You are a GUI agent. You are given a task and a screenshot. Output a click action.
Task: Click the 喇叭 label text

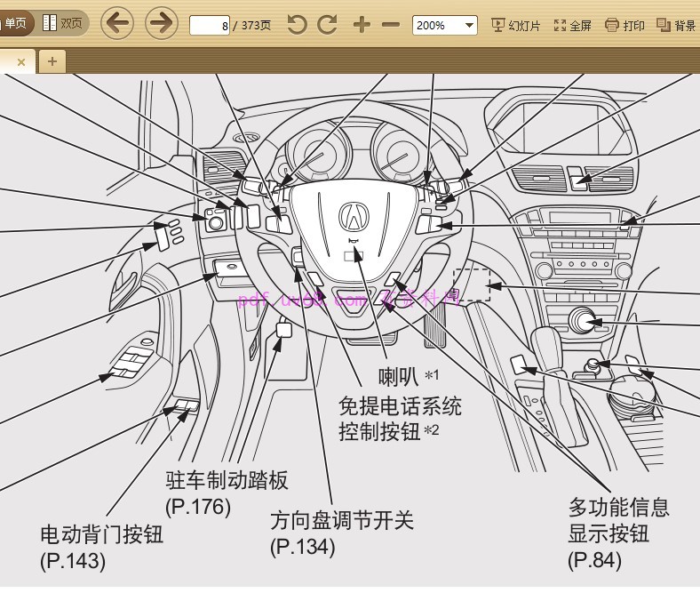(398, 377)
